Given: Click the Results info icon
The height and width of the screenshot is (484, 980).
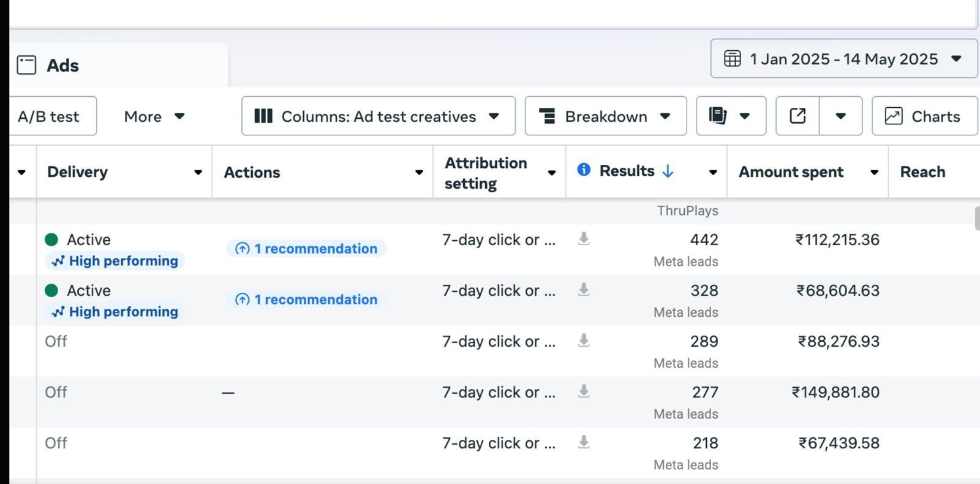Looking at the screenshot, I should point(584,170).
